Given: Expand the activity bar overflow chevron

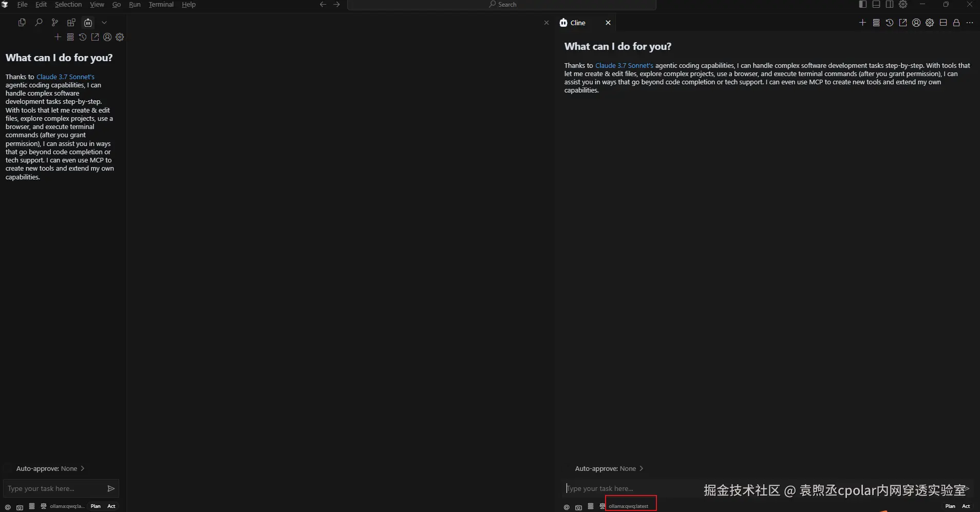Looking at the screenshot, I should tap(104, 23).
